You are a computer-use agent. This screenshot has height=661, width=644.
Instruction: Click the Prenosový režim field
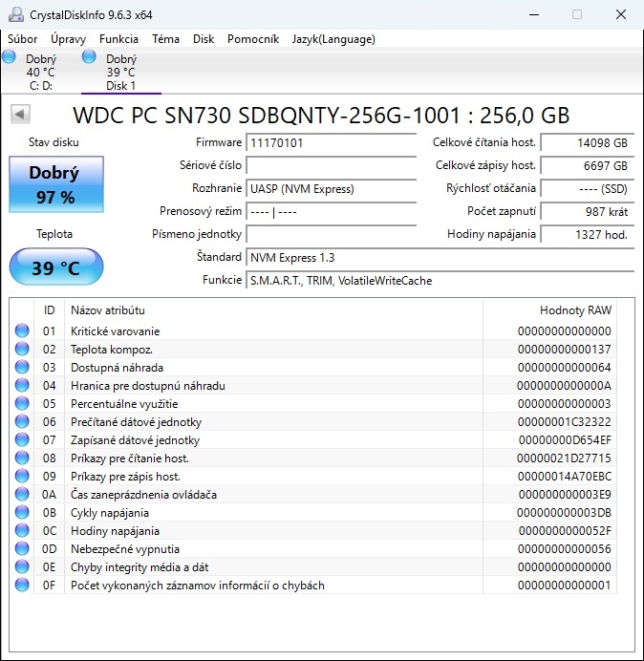click(331, 212)
